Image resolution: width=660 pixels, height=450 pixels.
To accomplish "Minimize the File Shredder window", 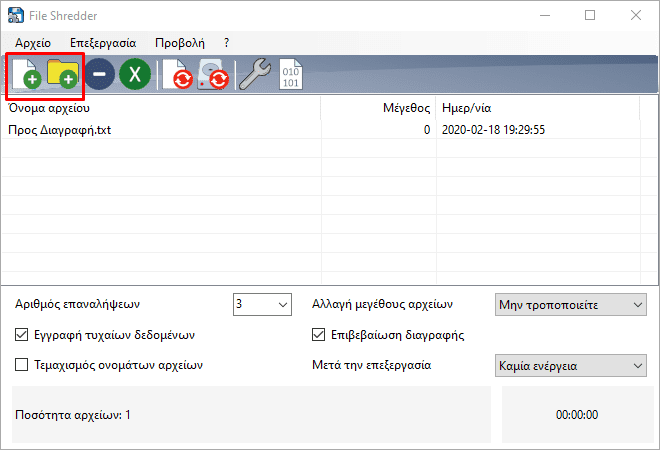I will (x=545, y=16).
